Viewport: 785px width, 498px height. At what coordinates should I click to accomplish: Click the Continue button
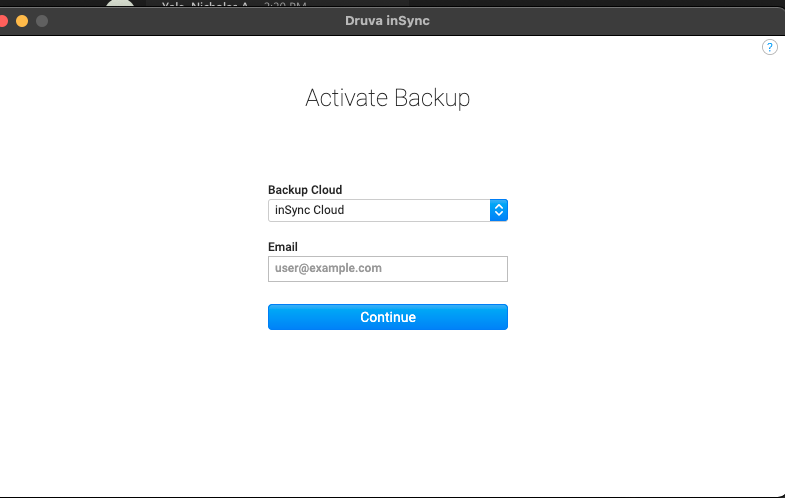point(388,317)
